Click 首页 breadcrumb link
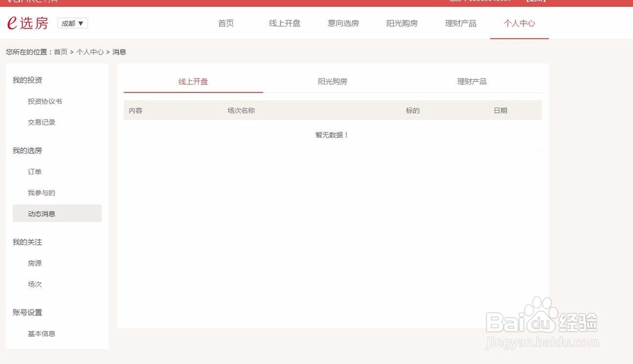633x364 pixels. coord(61,52)
